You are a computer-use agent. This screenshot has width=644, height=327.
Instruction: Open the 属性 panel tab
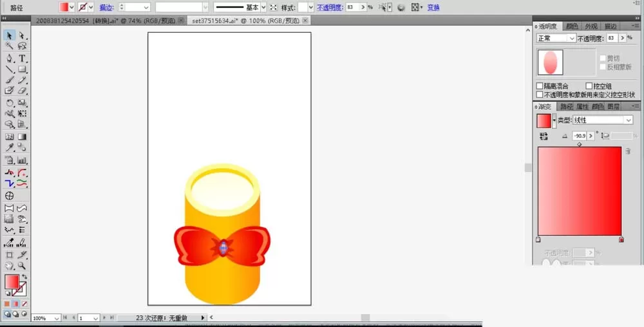(582, 106)
